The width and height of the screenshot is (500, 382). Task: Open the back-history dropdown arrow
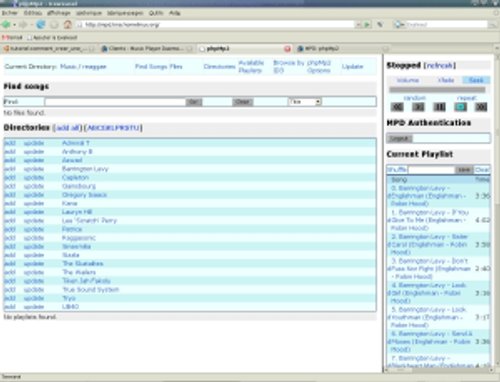click(14, 25)
